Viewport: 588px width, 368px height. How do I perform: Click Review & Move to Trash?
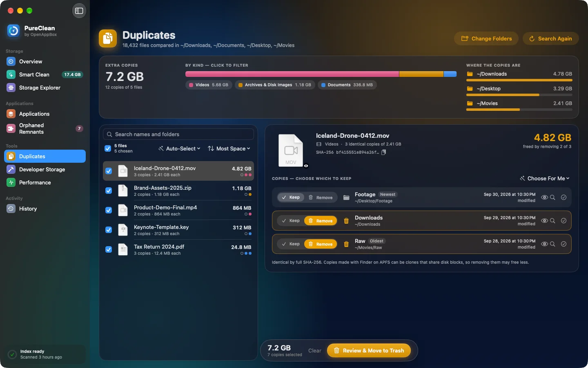(369, 350)
